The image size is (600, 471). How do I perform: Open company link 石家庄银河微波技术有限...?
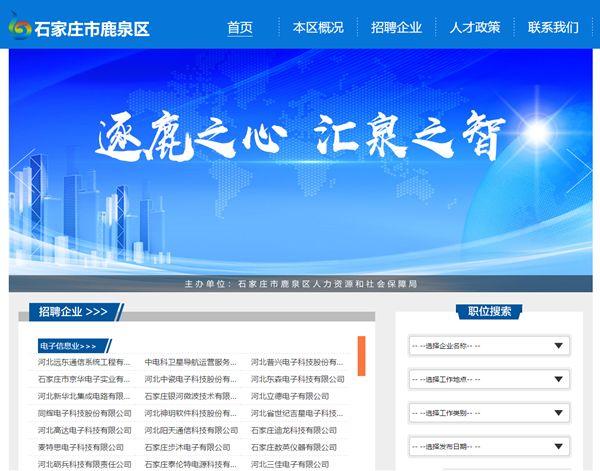point(190,396)
